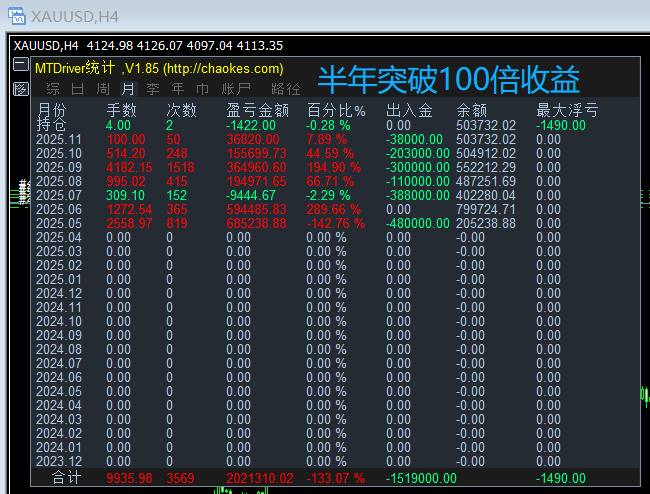
Task: Click the 194.90 % percentage cell
Action: pos(334,167)
